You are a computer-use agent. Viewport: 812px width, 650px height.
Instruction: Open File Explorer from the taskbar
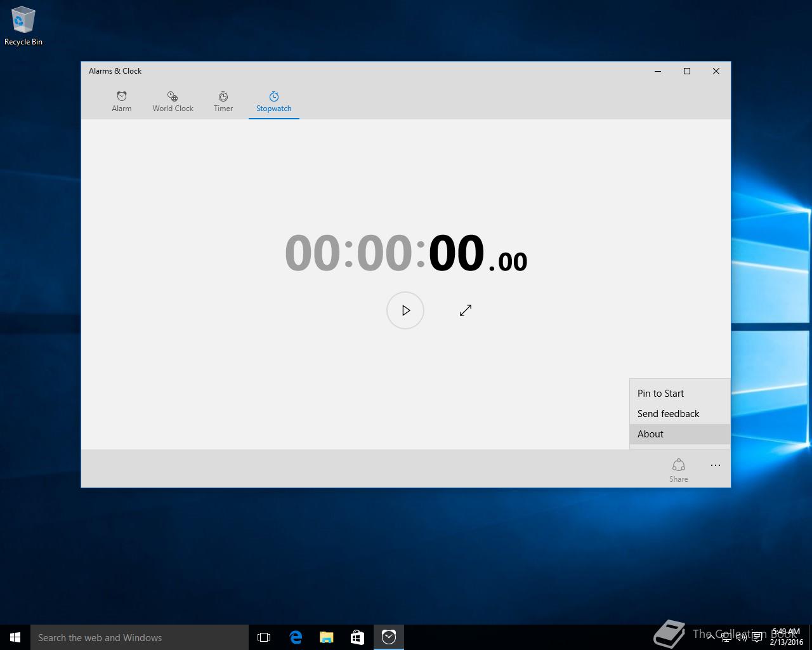tap(327, 637)
